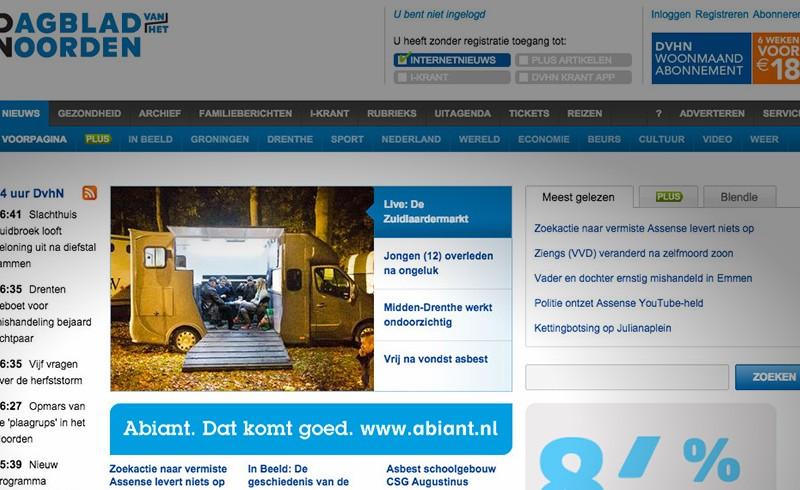Open the Slachthuis news ticker item
800x490 pixels.
point(48,239)
